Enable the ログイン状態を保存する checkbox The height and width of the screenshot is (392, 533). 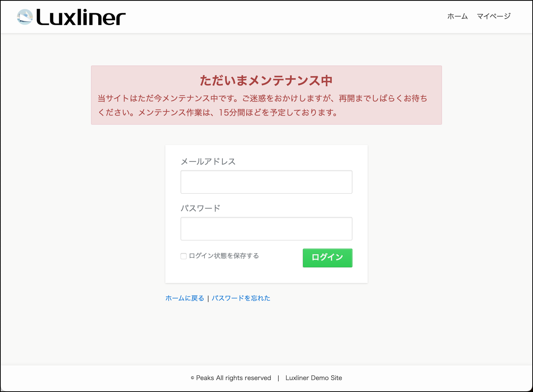[183, 256]
